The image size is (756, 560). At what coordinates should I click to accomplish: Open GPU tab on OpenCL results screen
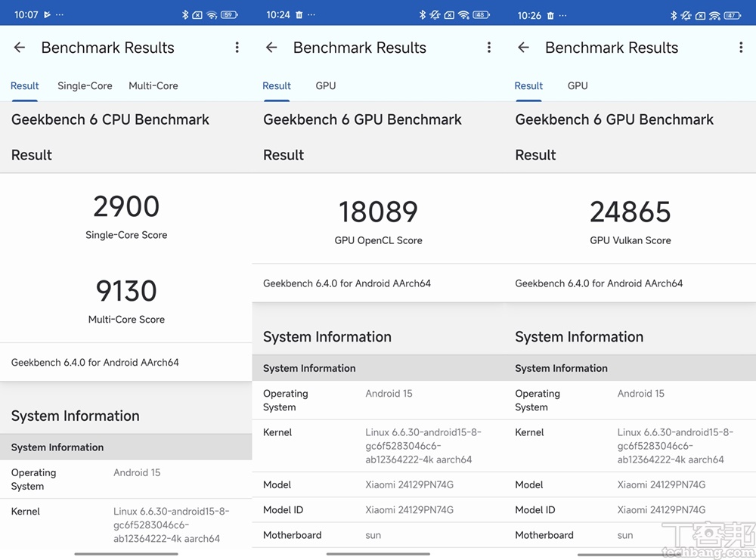point(326,86)
